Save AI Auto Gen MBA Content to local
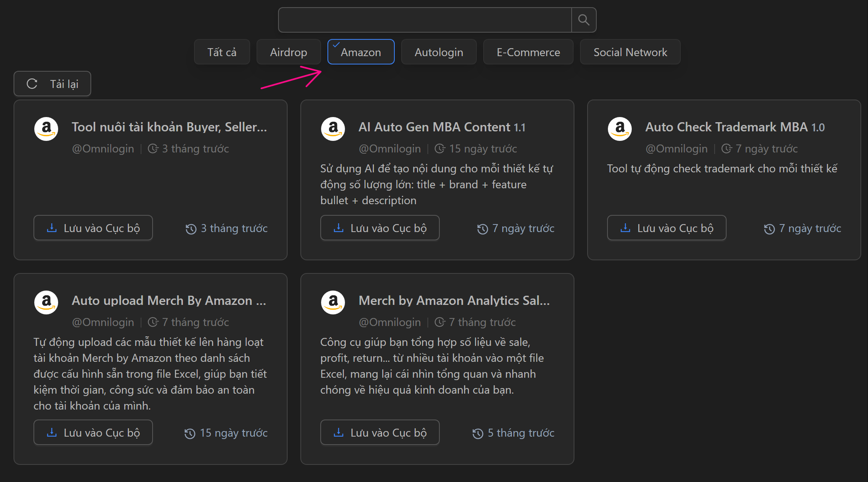Screen dimensions: 868x482 380,228
